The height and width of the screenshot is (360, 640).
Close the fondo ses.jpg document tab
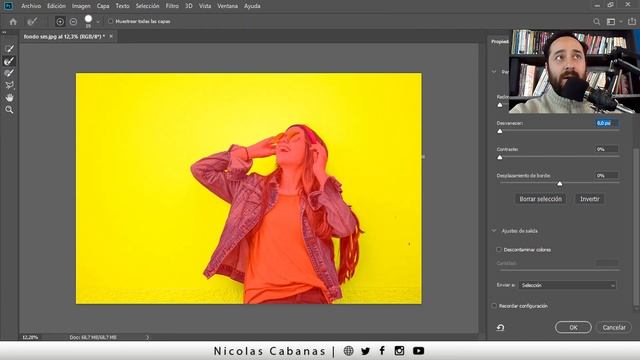(x=111, y=36)
